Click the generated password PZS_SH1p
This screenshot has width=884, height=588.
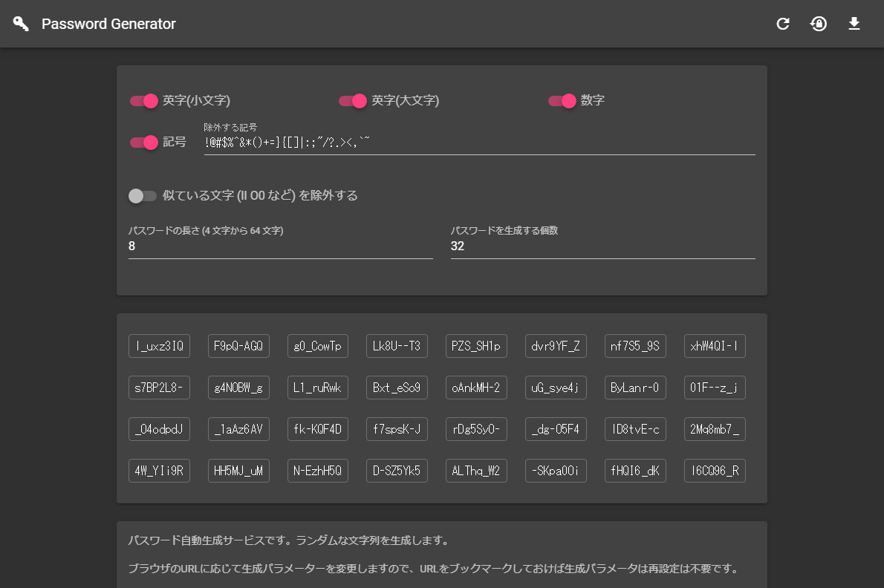[476, 346]
